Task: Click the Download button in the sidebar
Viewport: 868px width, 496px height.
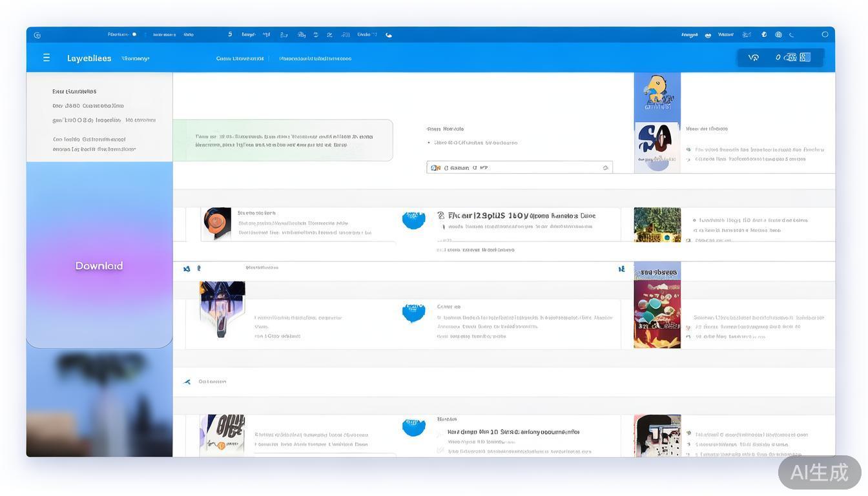Action: point(99,266)
